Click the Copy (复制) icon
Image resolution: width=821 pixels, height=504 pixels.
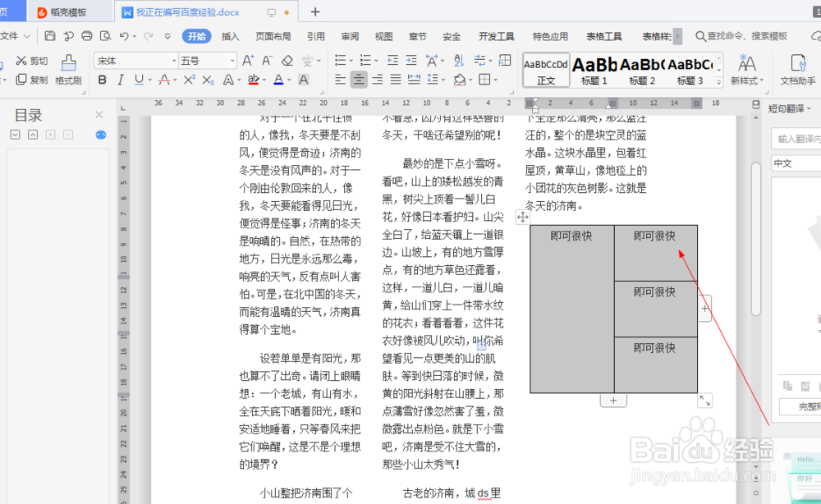22,78
